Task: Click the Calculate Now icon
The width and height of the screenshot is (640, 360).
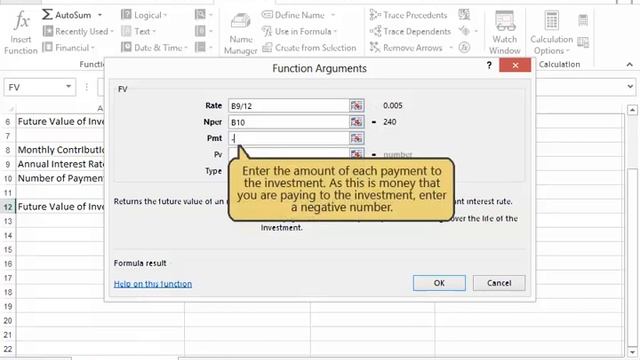Action: (583, 20)
